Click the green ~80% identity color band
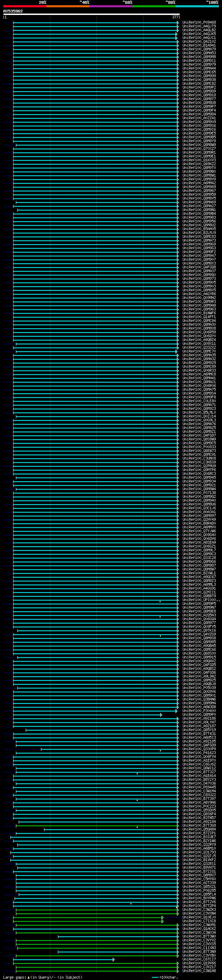The height and width of the screenshot is (980, 222). (x=154, y=6)
